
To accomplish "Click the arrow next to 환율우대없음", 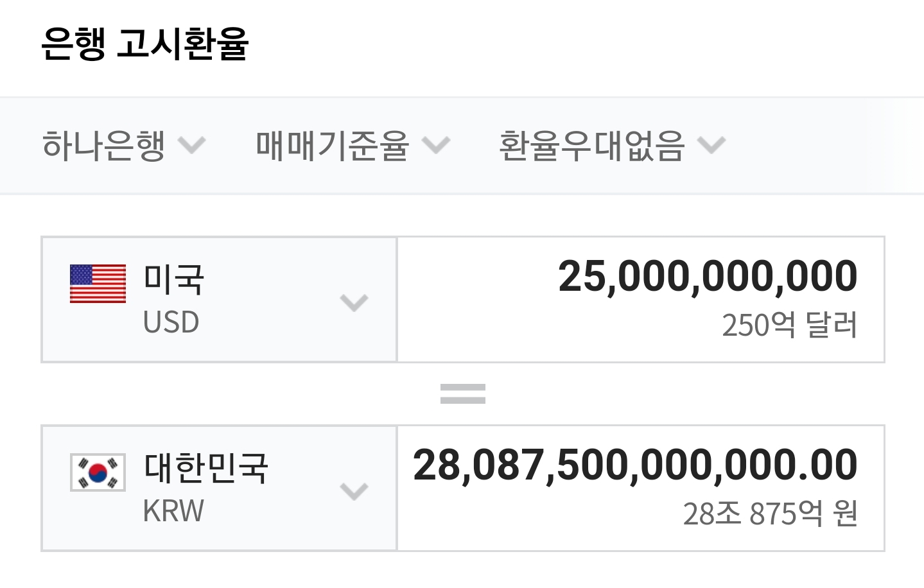I will pos(711,145).
